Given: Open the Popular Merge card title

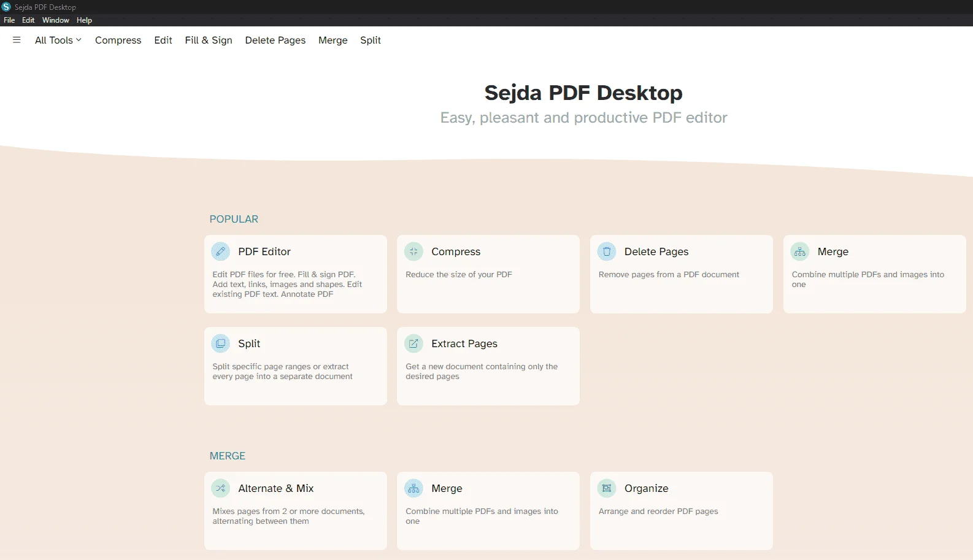Looking at the screenshot, I should (x=833, y=251).
